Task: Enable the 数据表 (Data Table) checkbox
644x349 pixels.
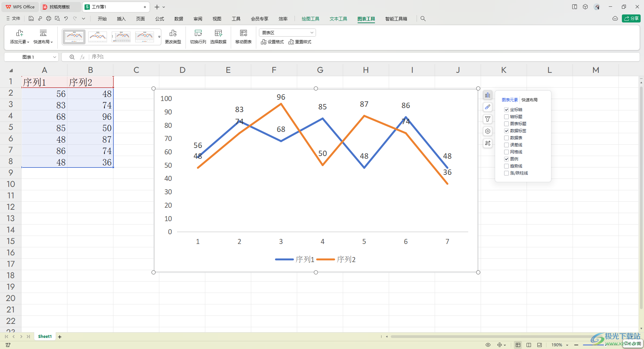Action: [x=506, y=138]
